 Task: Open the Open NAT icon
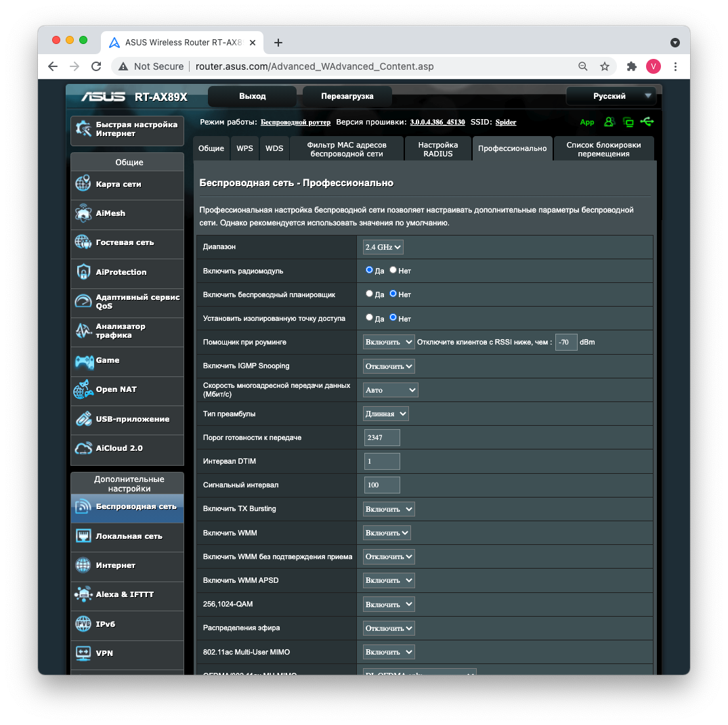click(x=83, y=389)
